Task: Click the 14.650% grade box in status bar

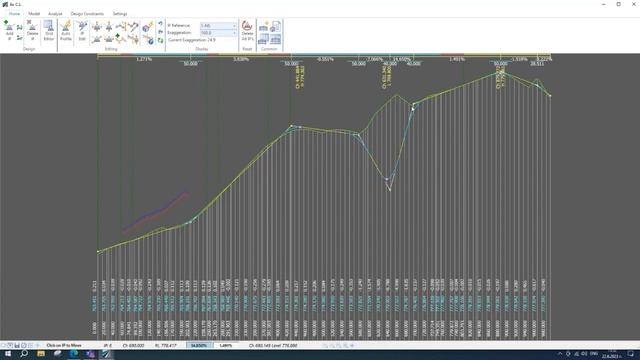Action: (199, 345)
